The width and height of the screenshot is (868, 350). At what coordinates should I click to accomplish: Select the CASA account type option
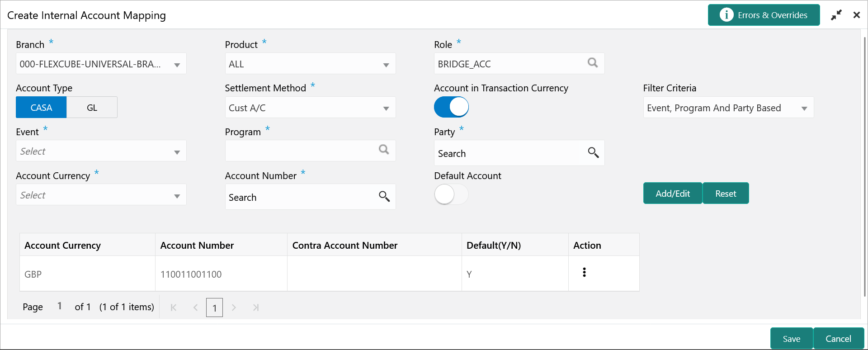click(x=41, y=108)
